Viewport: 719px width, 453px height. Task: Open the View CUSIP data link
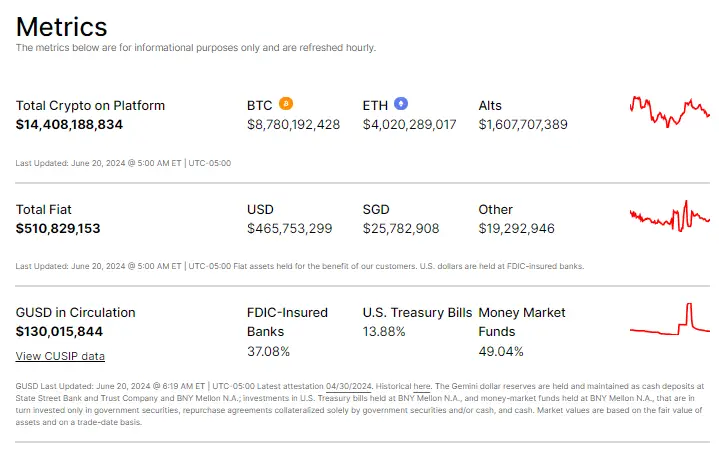click(60, 356)
